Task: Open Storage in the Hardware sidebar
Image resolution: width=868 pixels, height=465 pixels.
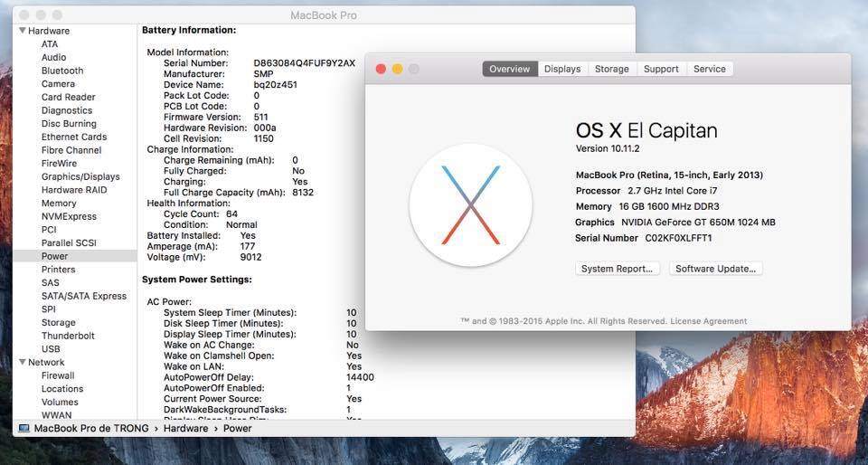Action: point(58,323)
